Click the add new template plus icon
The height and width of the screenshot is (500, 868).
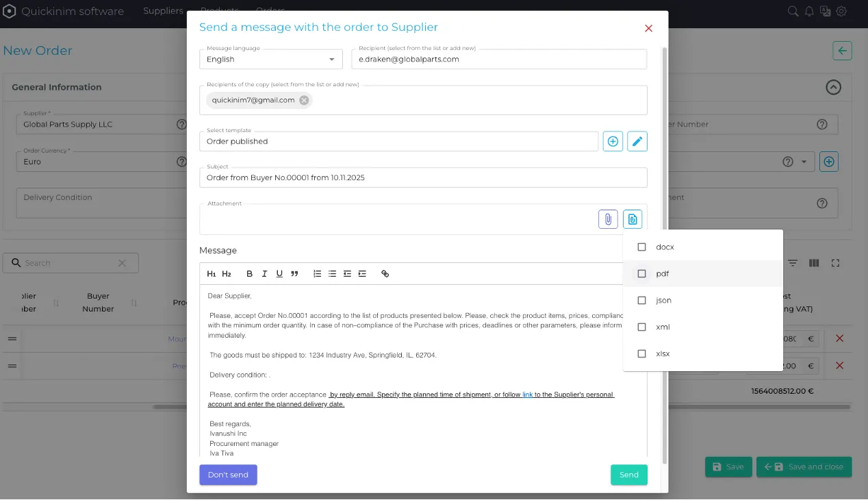[x=613, y=141]
